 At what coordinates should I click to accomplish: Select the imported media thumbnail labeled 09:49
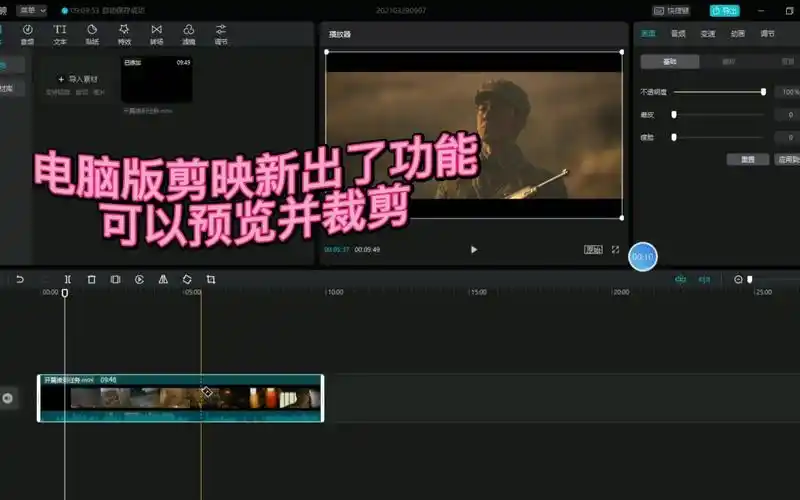pos(157,79)
